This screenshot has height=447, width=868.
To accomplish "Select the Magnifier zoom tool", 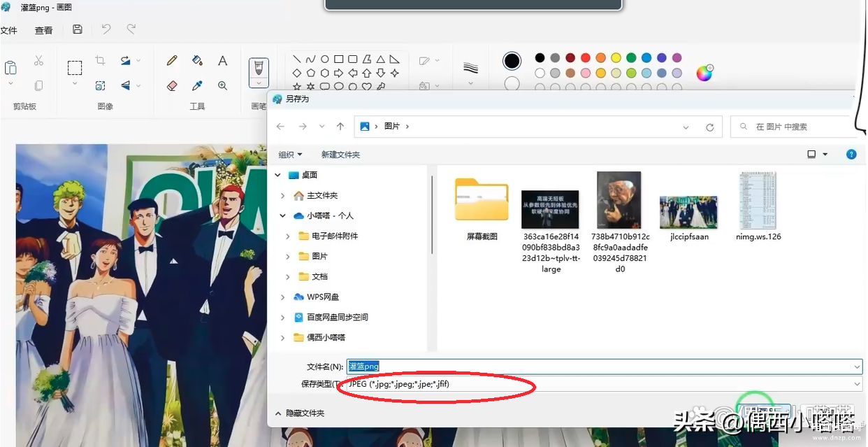I will coord(222,85).
